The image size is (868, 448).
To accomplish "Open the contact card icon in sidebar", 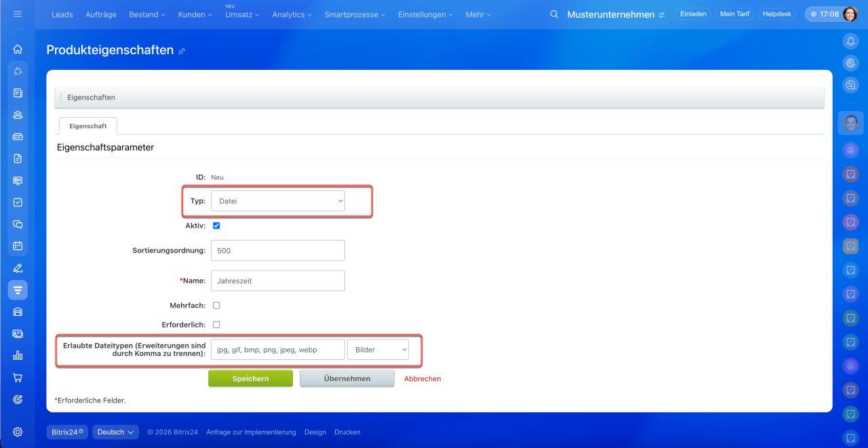I will (18, 333).
